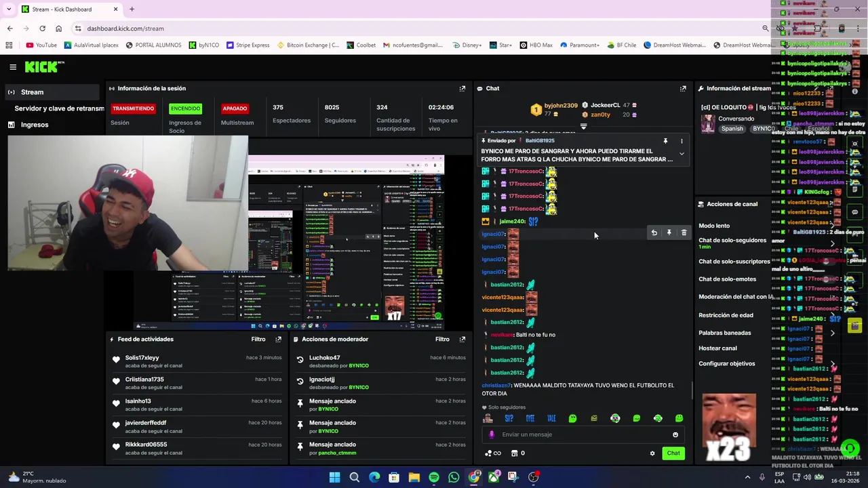Click the chat panel scrollbar

(692, 390)
